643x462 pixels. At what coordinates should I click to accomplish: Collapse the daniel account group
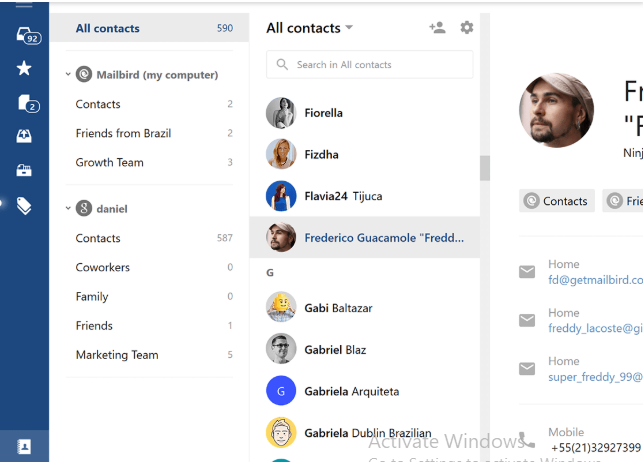68,208
